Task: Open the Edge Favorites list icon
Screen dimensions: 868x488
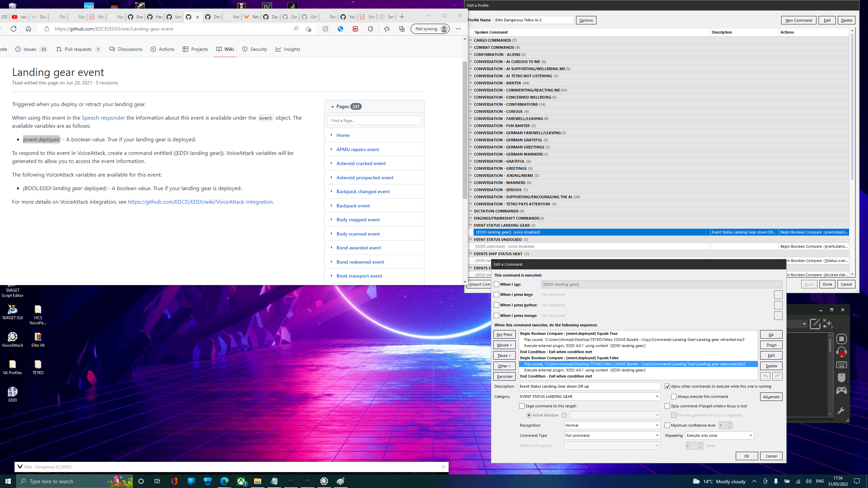Action: [x=387, y=29]
